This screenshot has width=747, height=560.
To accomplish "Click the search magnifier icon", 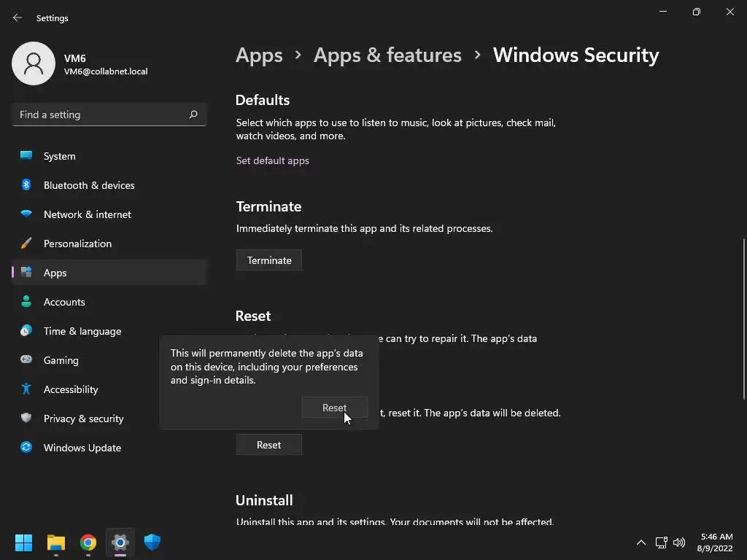I will tap(193, 114).
